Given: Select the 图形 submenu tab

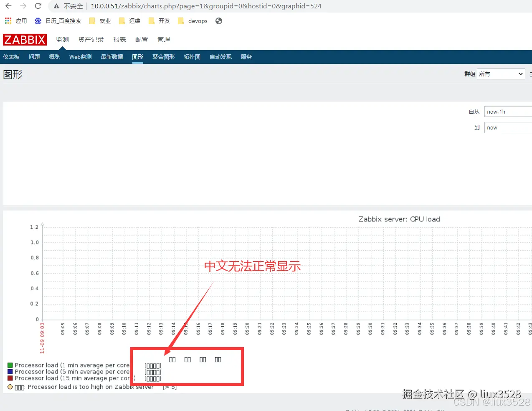Looking at the screenshot, I should (x=138, y=57).
